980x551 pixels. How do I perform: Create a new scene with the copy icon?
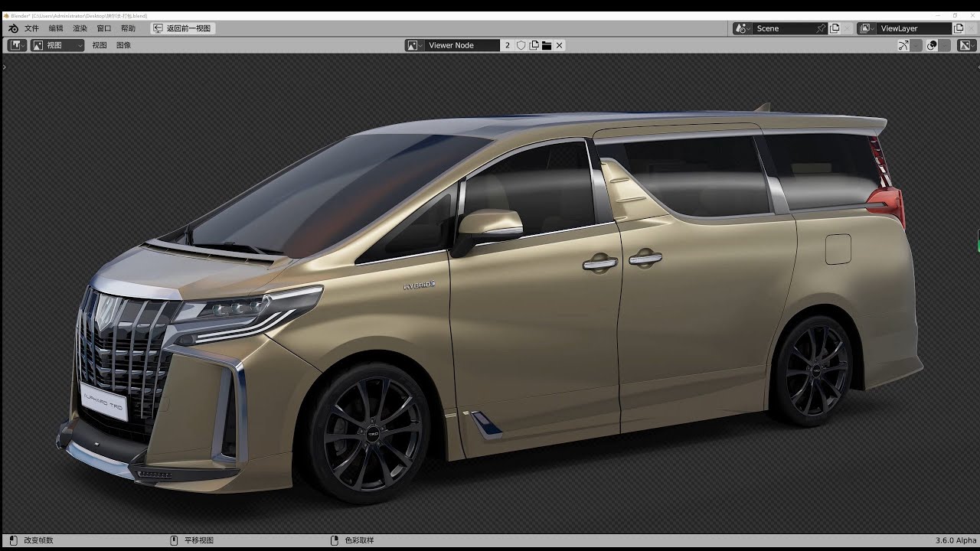835,28
